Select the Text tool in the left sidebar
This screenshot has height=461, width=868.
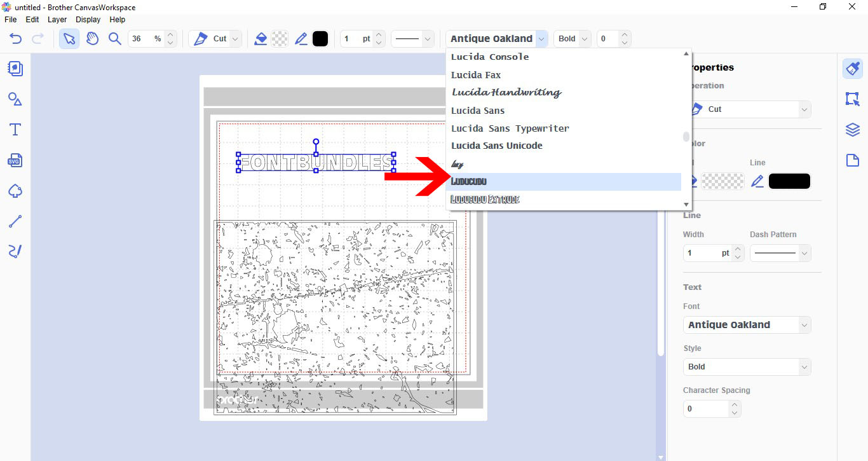tap(15, 129)
